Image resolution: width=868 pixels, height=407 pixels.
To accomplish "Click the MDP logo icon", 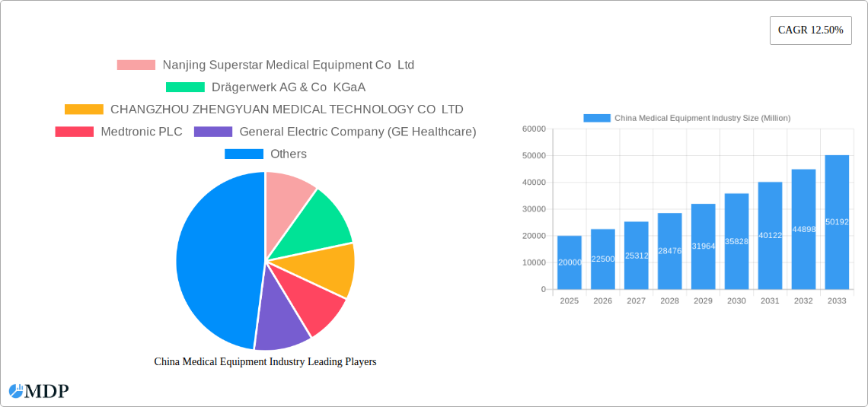I will [x=16, y=391].
